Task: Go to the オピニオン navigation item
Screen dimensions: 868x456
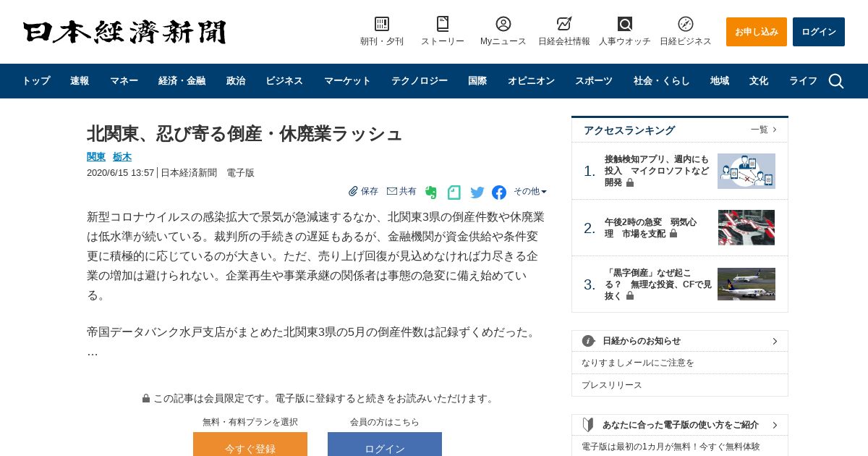Action: (x=531, y=81)
